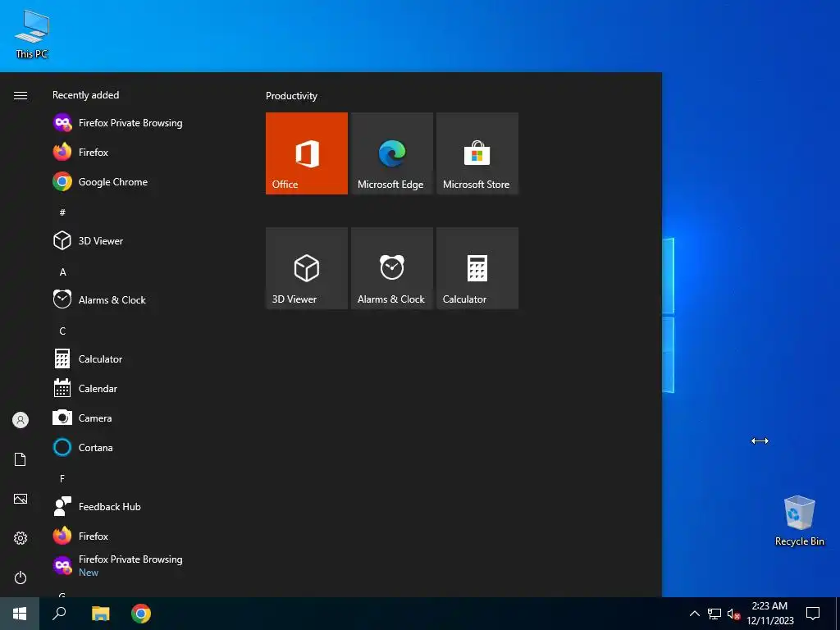
Task: Open the Power options button
Action: point(21,577)
